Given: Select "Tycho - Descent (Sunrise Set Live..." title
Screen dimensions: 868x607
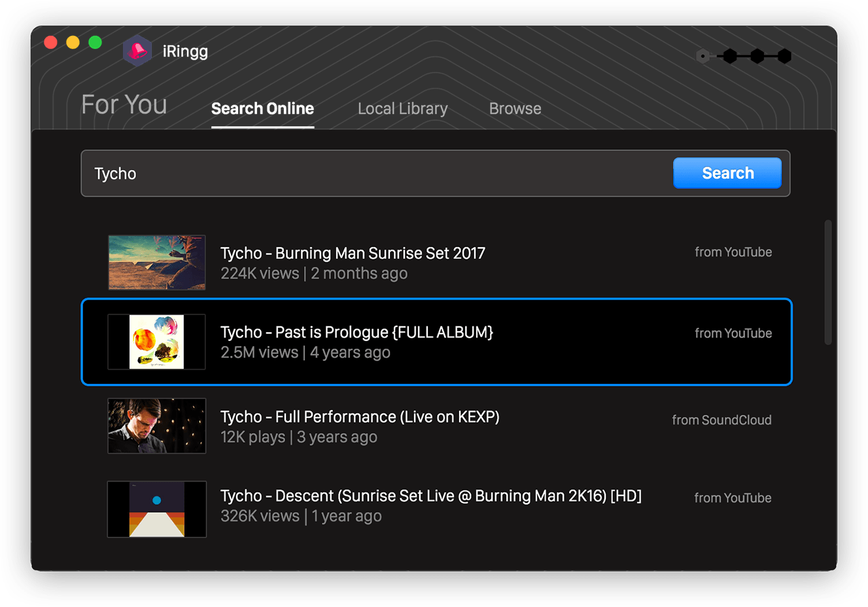Looking at the screenshot, I should coord(431,496).
